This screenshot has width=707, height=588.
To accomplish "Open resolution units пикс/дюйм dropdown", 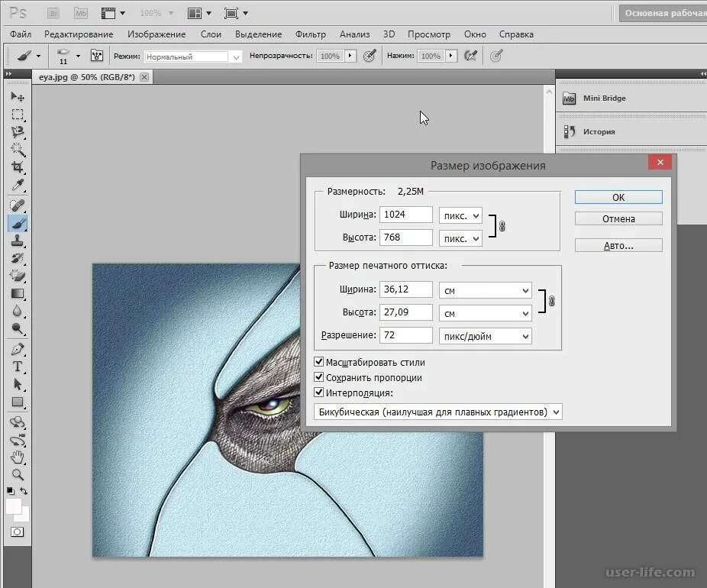I will tap(486, 337).
